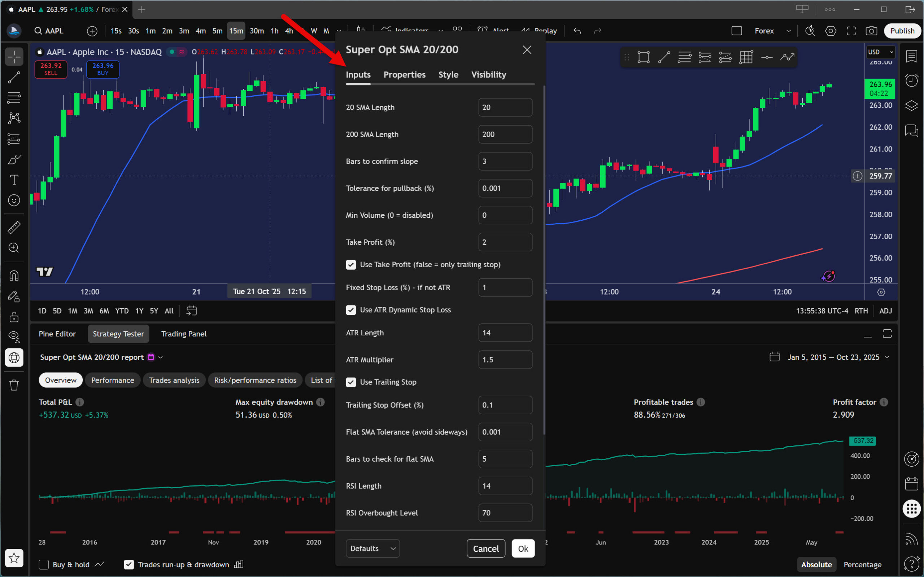
Task: Select the Ruler measure tool
Action: [14, 228]
